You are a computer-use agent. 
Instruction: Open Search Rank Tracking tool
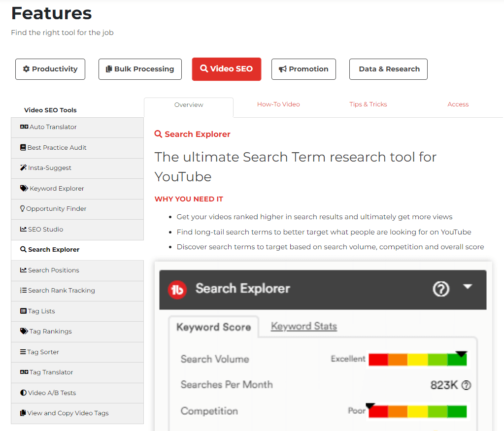tap(77, 291)
